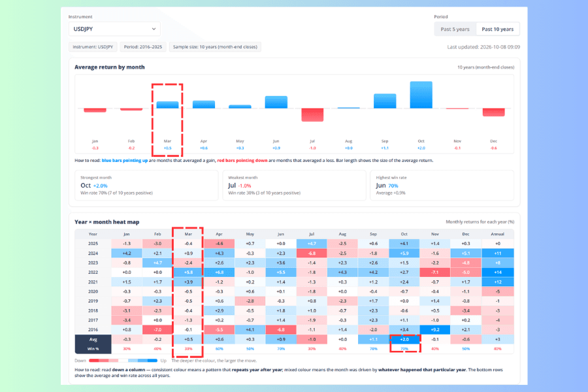588x392 pixels.
Task: Click the 2024 Jul cell showing -6.8
Action: pos(312,253)
